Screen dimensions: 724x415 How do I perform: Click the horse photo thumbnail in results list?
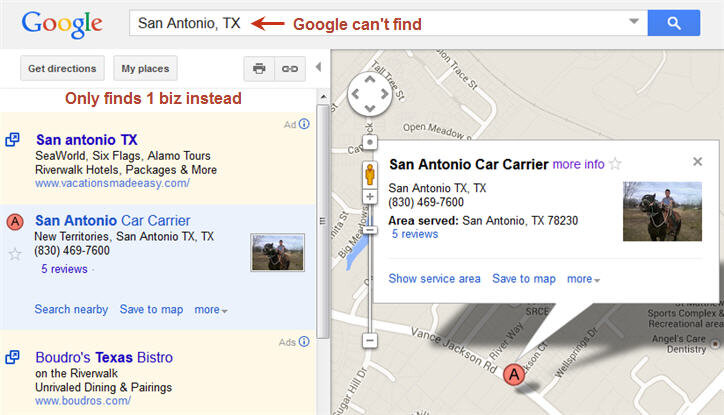[277, 252]
